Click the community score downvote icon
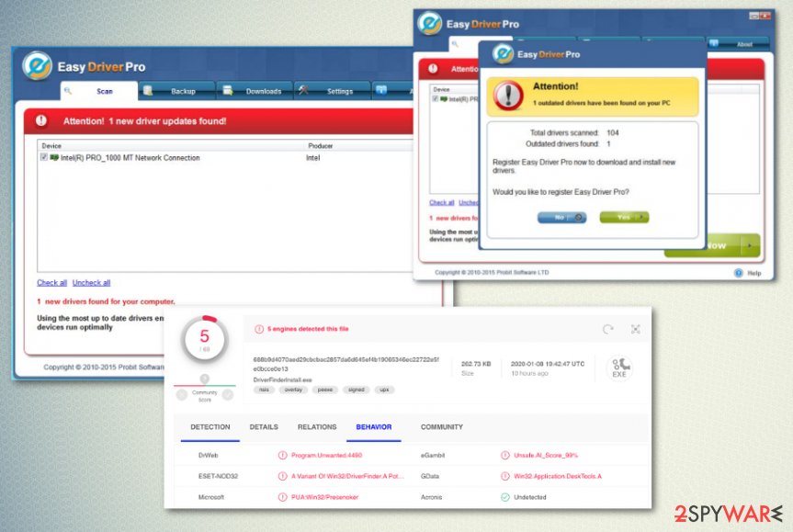This screenshot has height=532, width=793. coord(182,395)
